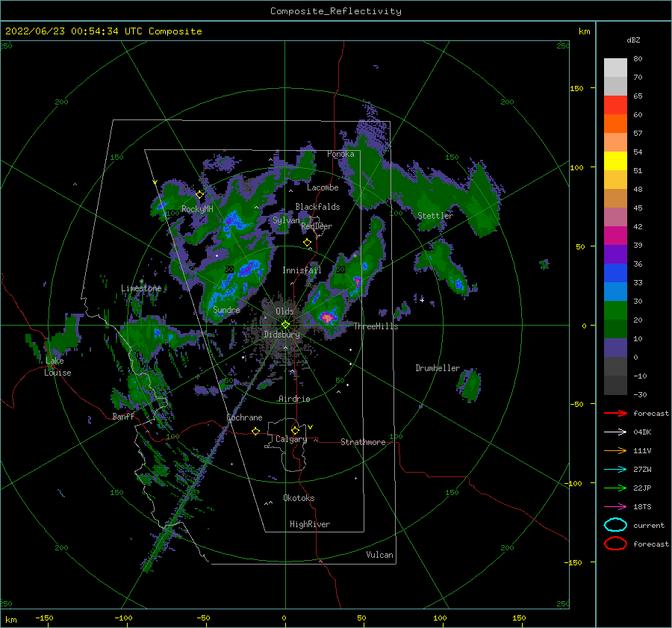Select the 60–57 dBZ orange swatch

pos(615,123)
